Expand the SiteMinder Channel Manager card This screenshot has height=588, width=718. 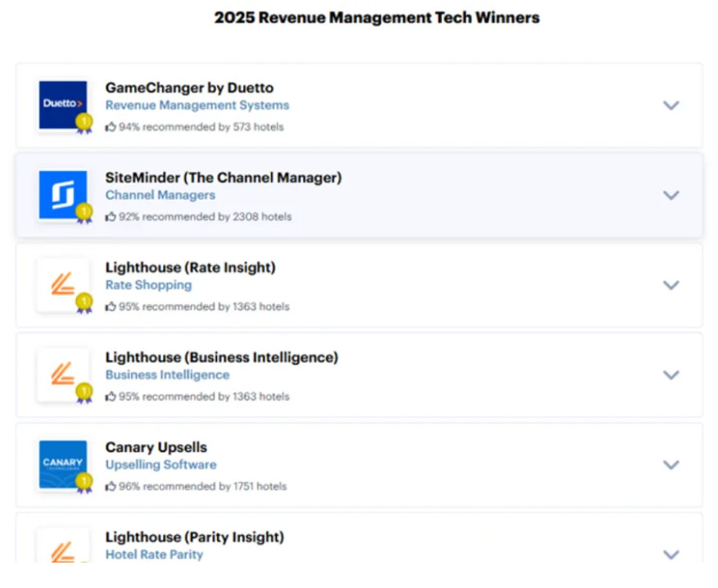pos(671,195)
